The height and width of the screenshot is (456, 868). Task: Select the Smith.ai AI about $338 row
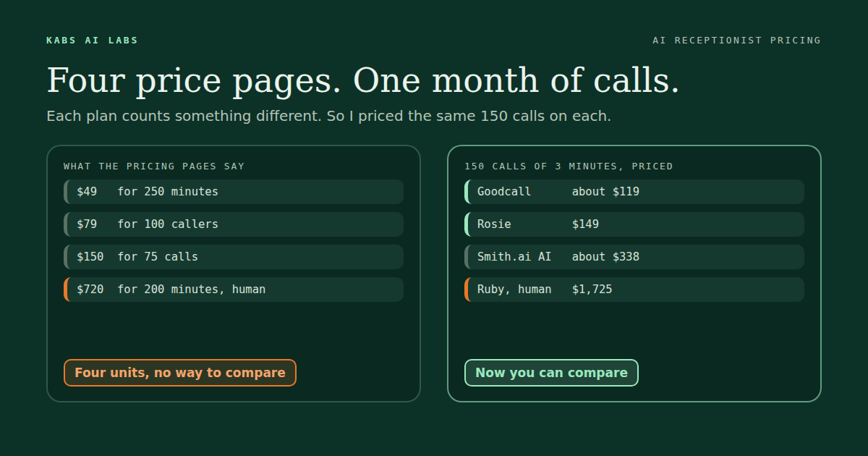click(634, 257)
